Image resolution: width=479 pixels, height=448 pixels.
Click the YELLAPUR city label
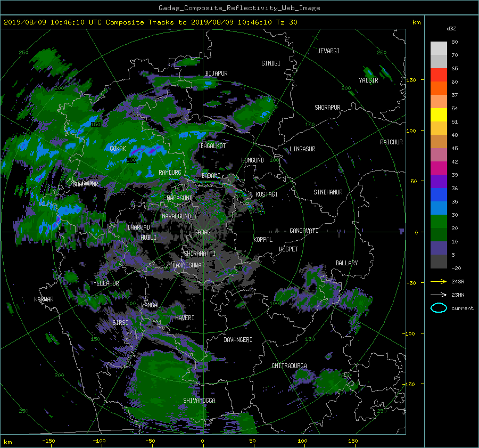click(106, 283)
